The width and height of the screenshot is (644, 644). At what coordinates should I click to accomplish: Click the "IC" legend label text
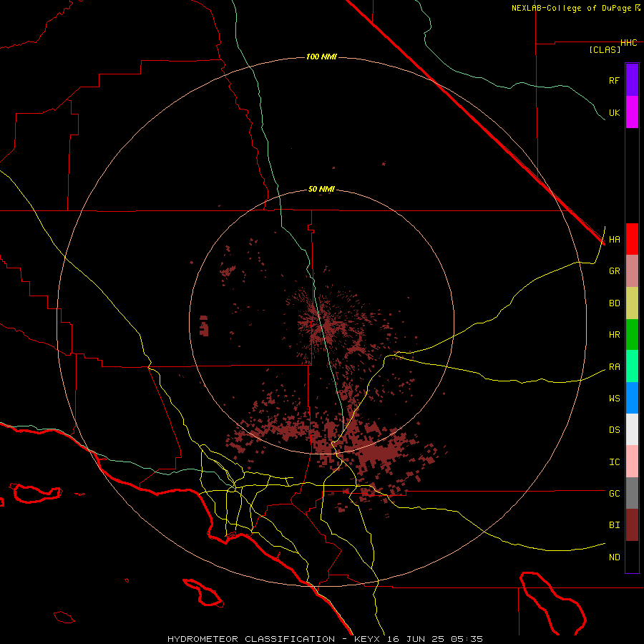[x=614, y=462]
